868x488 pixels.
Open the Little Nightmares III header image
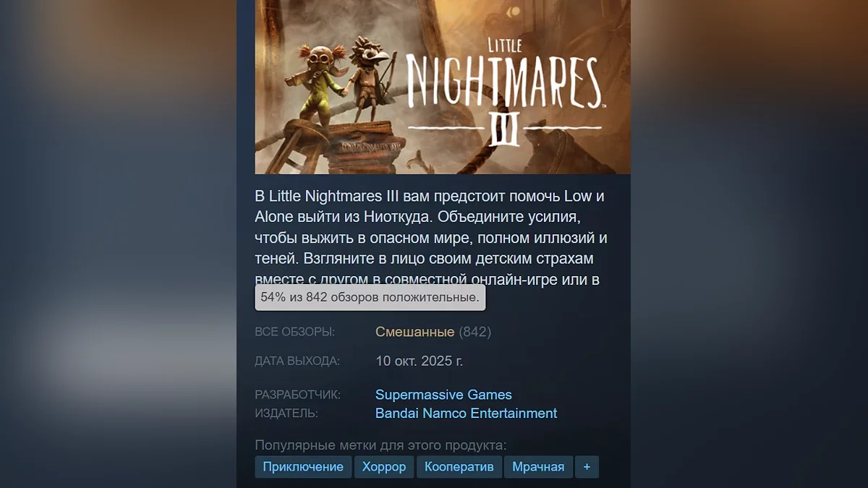tap(443, 87)
